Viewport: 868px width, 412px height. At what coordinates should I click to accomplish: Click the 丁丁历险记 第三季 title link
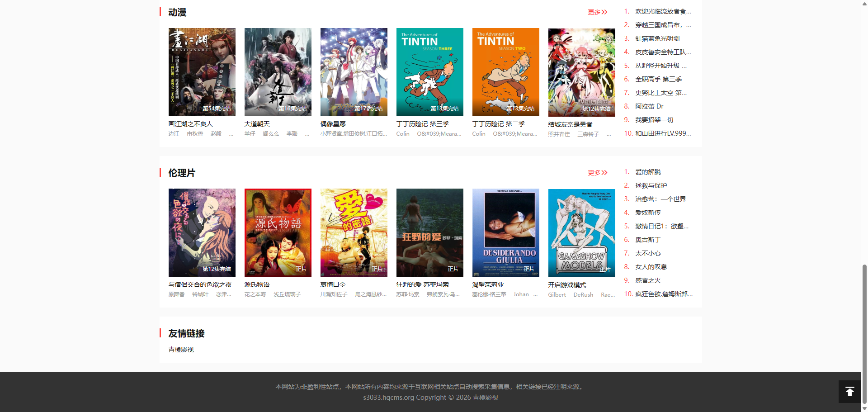pos(422,124)
